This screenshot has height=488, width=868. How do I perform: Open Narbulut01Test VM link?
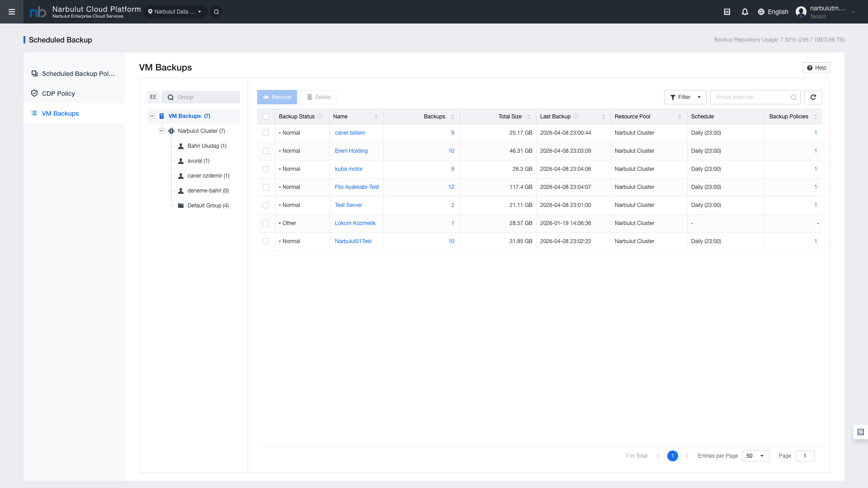click(x=353, y=241)
